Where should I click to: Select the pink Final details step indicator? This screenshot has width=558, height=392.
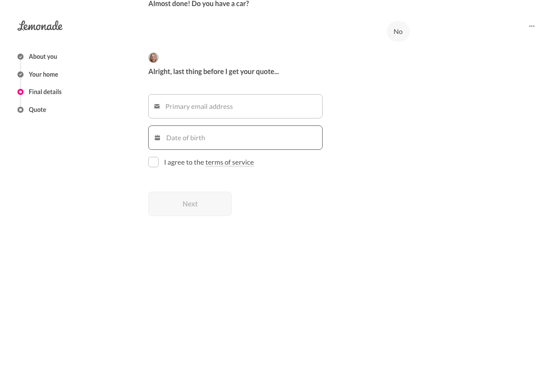click(x=20, y=92)
